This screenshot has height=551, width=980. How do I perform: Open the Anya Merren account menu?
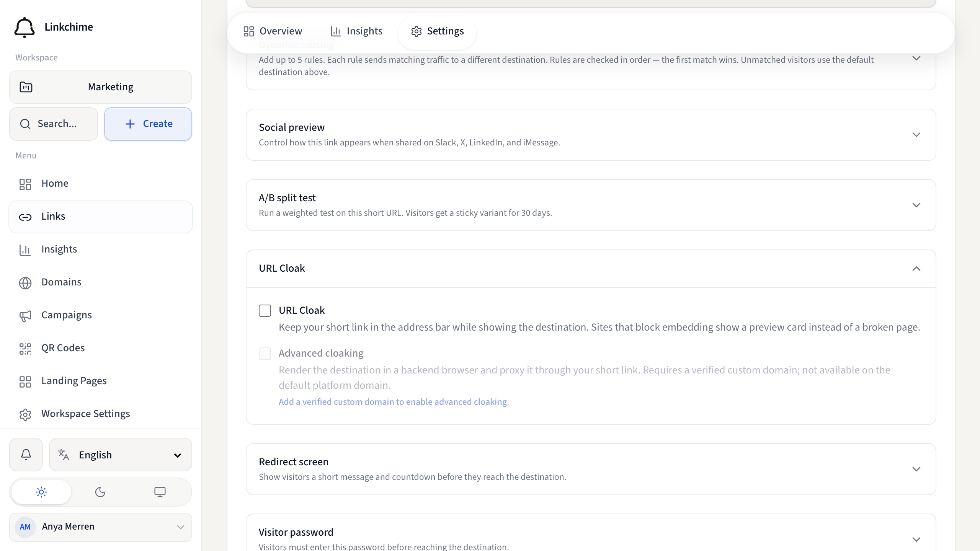point(101,527)
